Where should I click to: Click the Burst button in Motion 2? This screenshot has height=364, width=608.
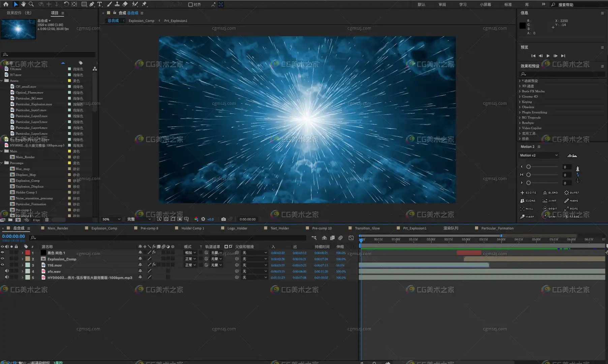572,193
